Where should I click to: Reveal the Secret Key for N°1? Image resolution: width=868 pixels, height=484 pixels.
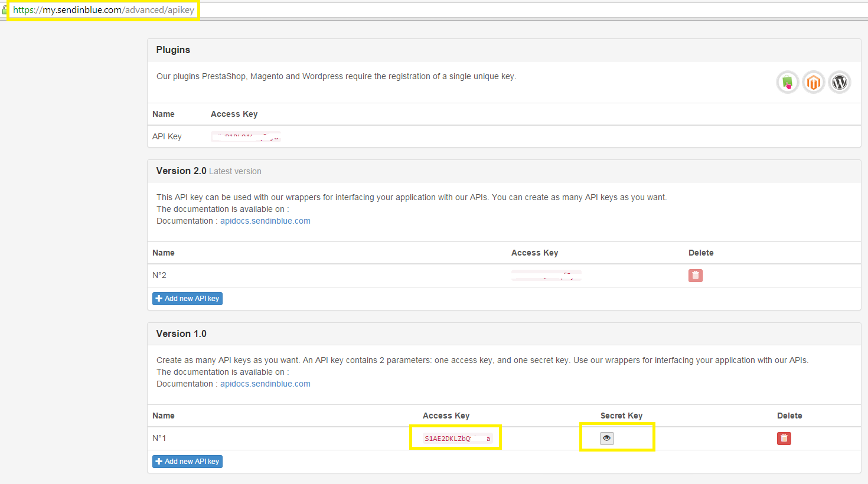606,438
